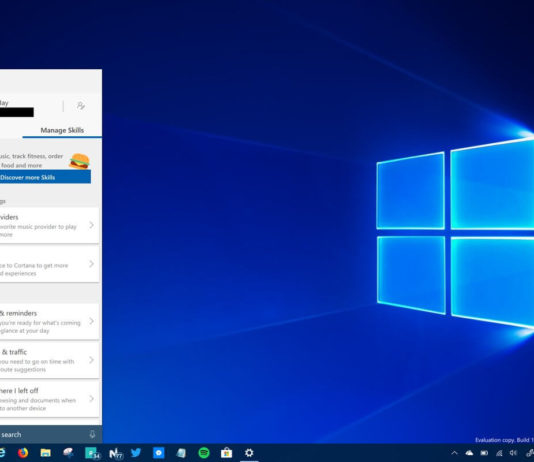Open the notebook-style app in taskbar
The height and width of the screenshot is (462, 534).
click(181, 452)
